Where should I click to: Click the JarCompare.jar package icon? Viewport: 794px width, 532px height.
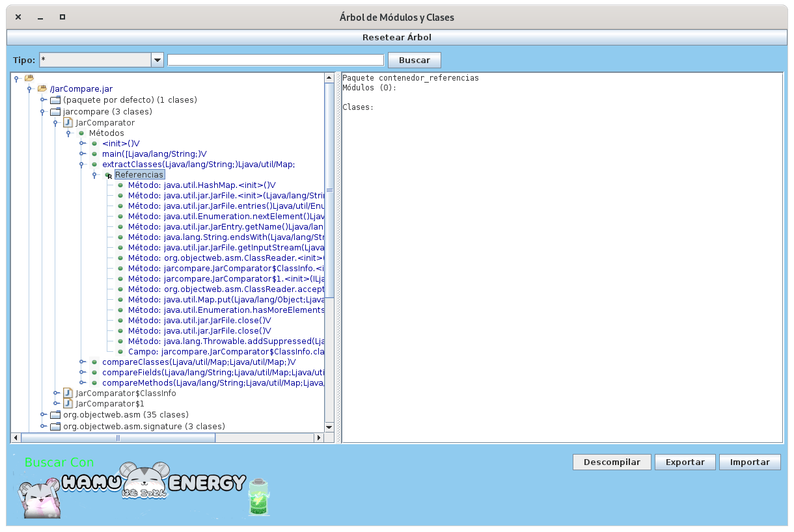pyautogui.click(x=42, y=88)
